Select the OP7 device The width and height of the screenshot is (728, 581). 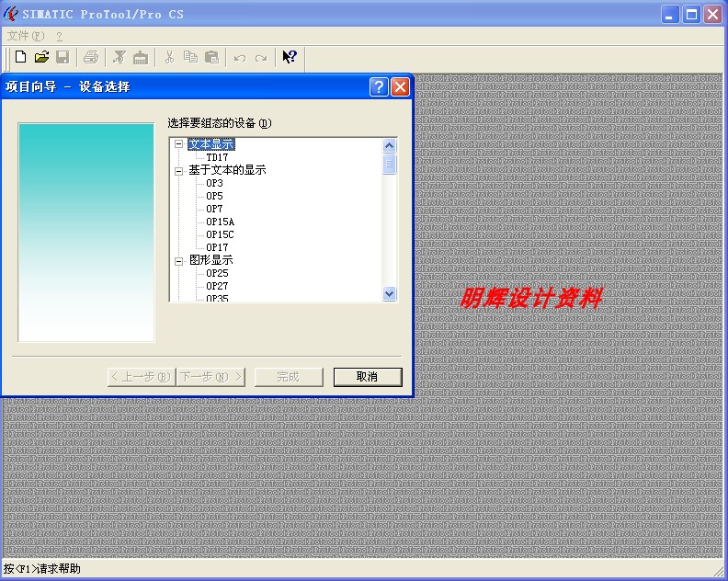pyautogui.click(x=214, y=209)
